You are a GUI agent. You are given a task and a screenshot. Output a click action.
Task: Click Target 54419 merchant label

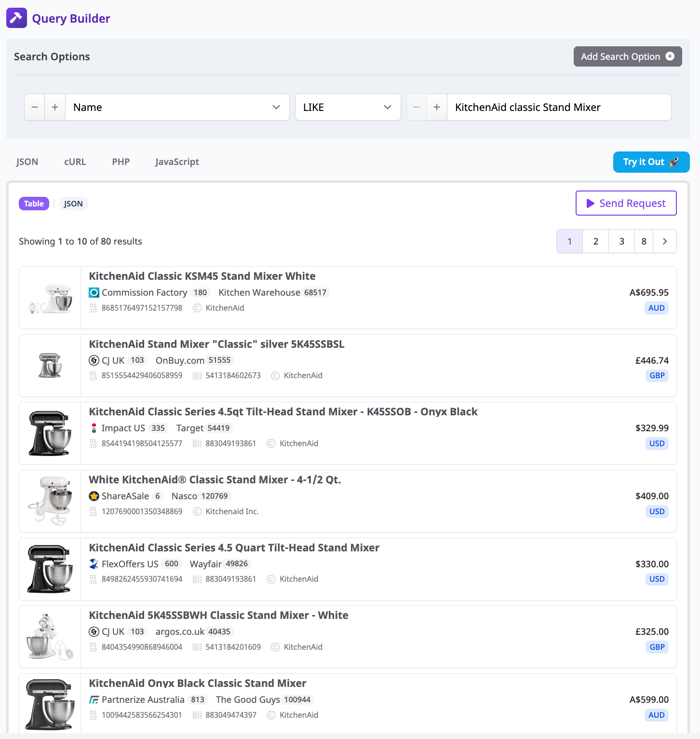click(x=204, y=428)
